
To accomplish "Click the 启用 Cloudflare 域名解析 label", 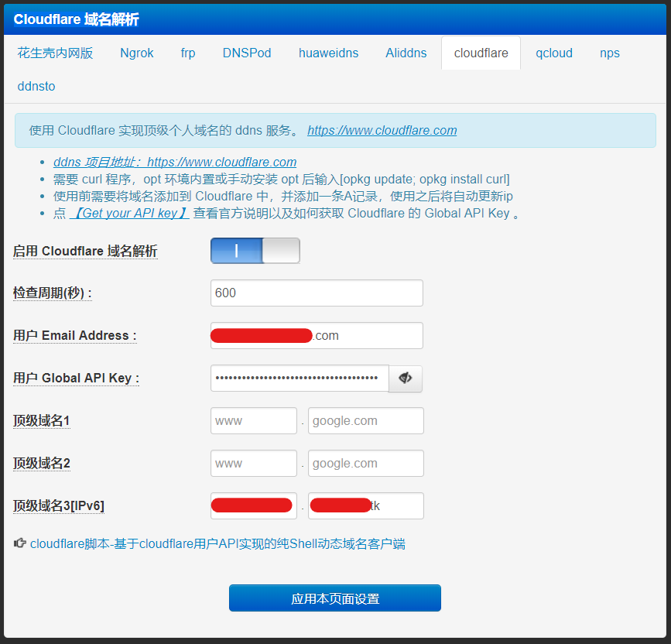I will 85,252.
